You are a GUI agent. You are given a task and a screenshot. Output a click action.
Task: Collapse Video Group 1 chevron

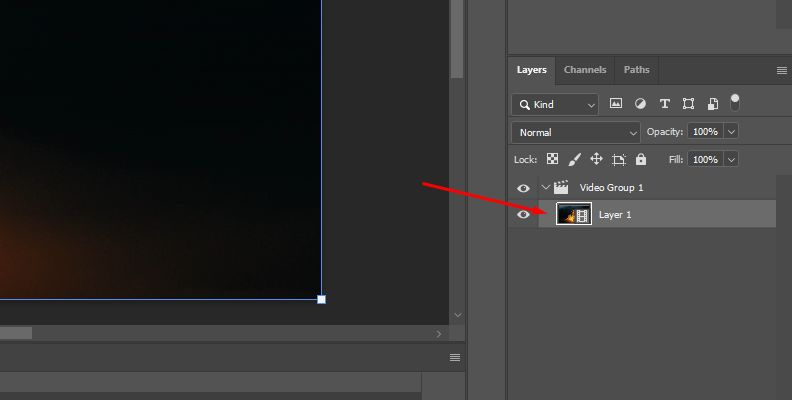tap(545, 188)
